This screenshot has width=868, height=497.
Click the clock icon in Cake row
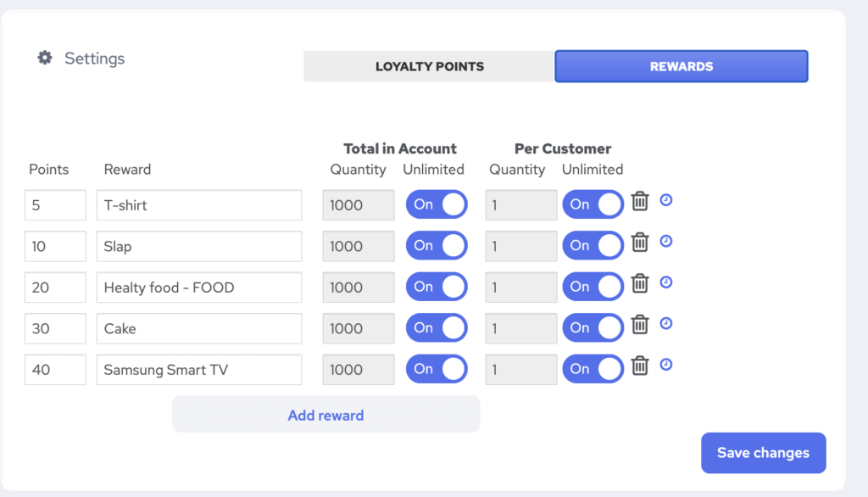point(666,323)
